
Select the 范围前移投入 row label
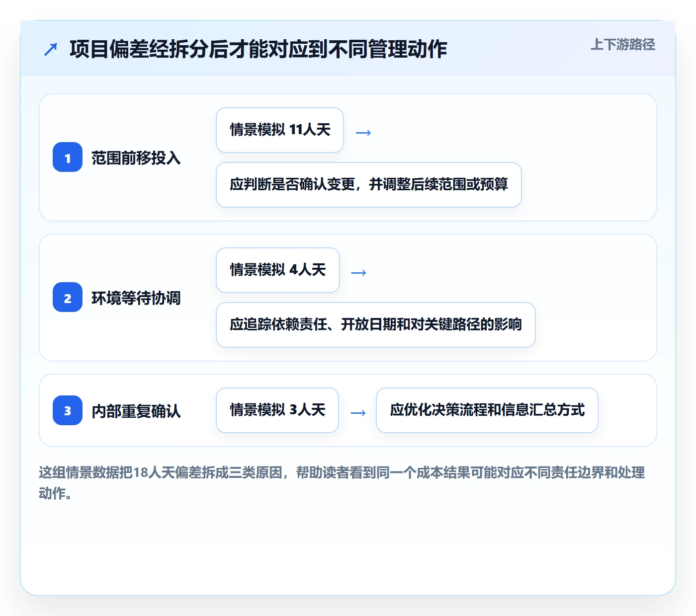(x=136, y=158)
